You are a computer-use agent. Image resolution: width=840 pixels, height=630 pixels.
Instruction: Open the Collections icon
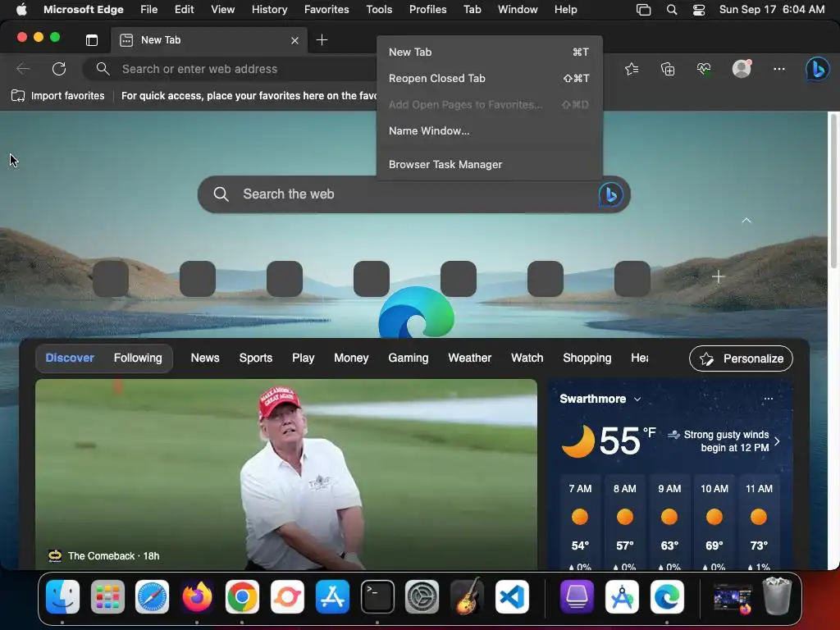click(x=668, y=69)
